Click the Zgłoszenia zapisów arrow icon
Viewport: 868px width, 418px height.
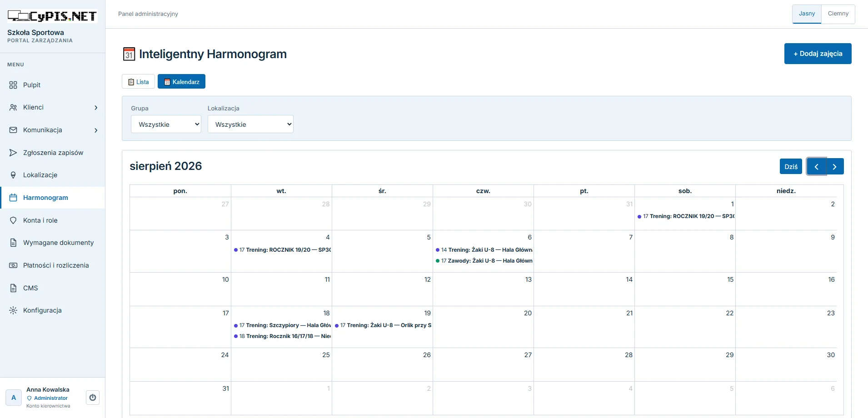coord(13,153)
